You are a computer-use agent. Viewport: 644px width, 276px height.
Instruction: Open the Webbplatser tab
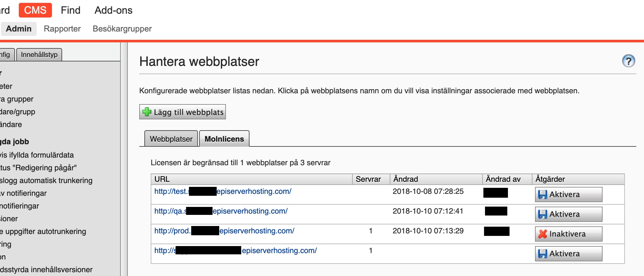171,139
